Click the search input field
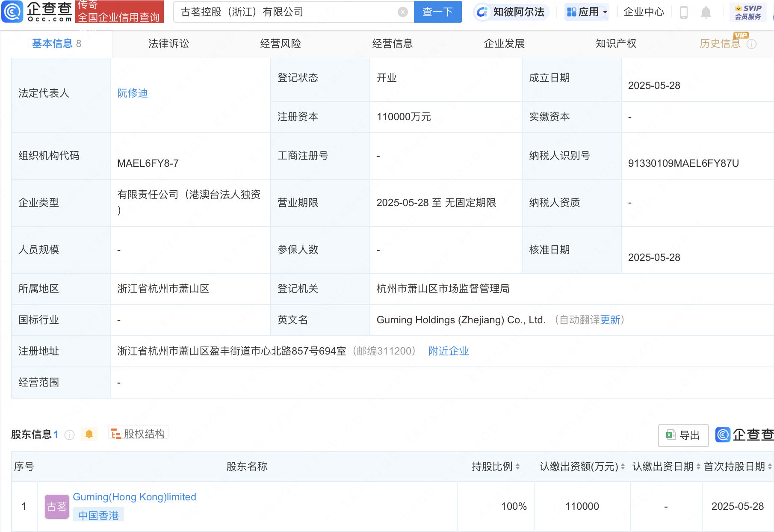Image resolution: width=774 pixels, height=532 pixels. [287, 12]
